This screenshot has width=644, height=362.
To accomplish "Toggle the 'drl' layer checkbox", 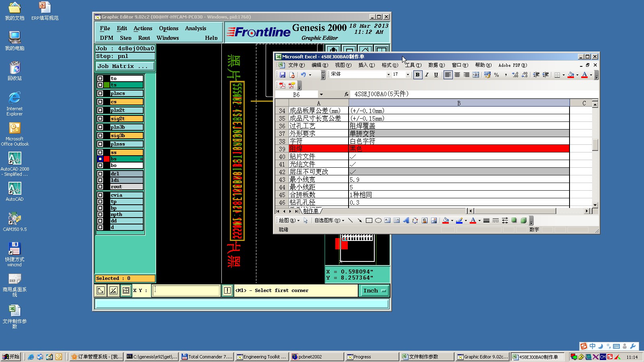I will click(100, 174).
